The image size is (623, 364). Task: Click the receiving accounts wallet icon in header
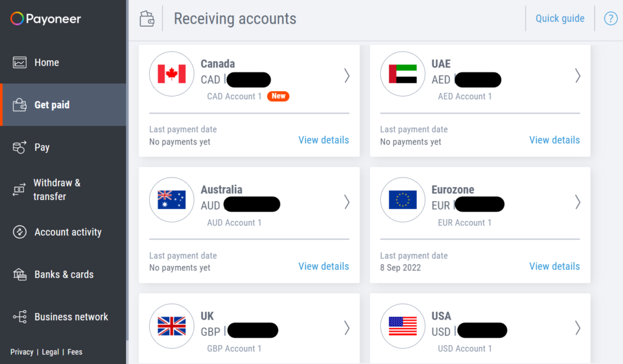[x=147, y=18]
